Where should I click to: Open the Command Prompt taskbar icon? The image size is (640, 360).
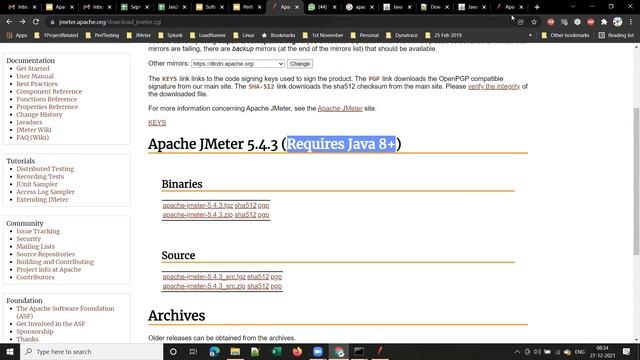[359, 351]
